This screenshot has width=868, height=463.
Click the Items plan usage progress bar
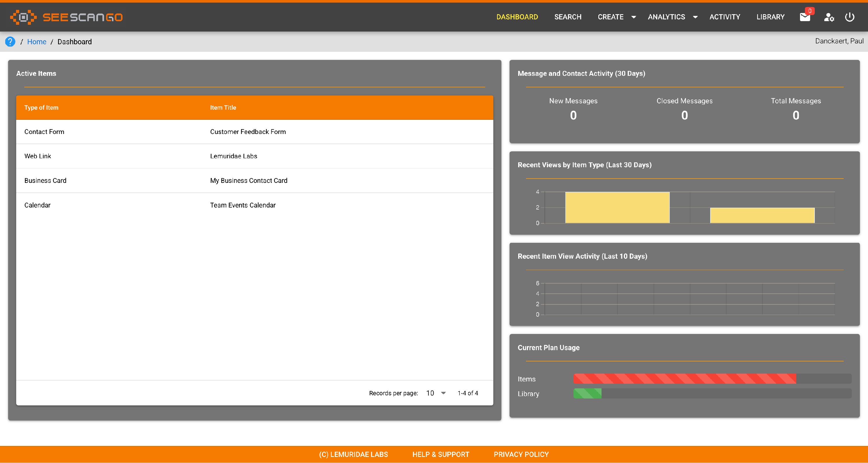712,379
